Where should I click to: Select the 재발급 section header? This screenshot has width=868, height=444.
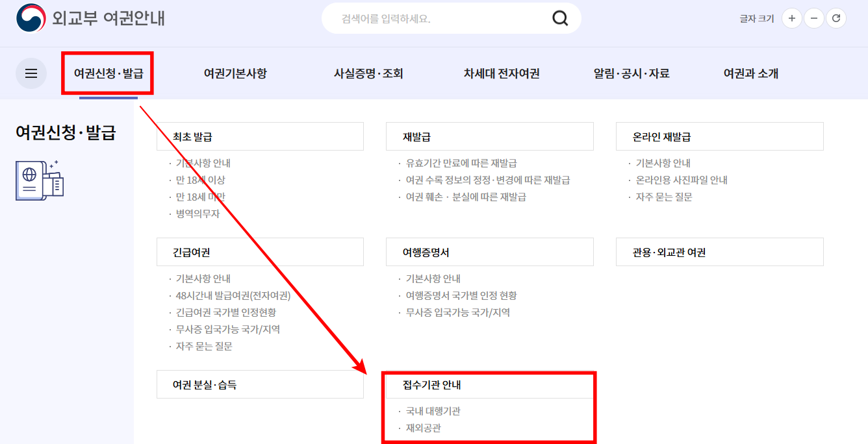pos(490,136)
